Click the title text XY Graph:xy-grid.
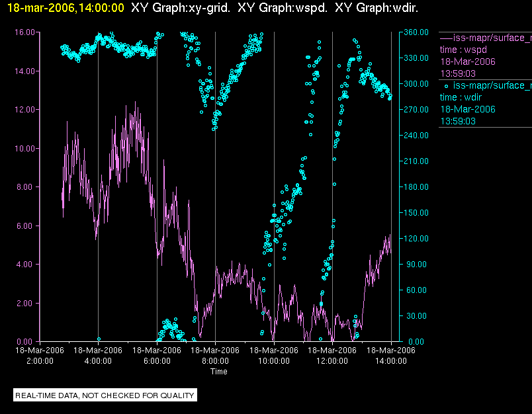The width and height of the screenshot is (532, 414). pyautogui.click(x=181, y=8)
